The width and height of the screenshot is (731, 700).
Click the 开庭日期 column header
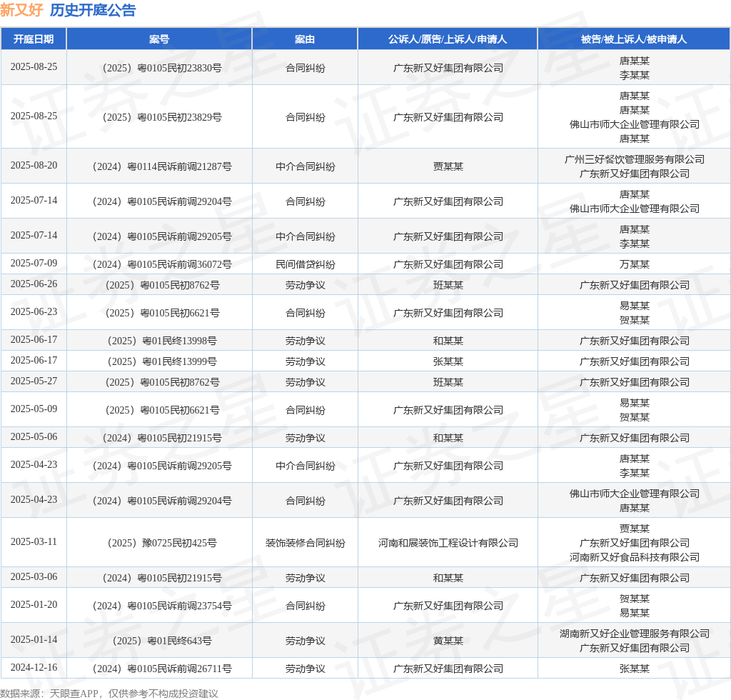point(34,39)
